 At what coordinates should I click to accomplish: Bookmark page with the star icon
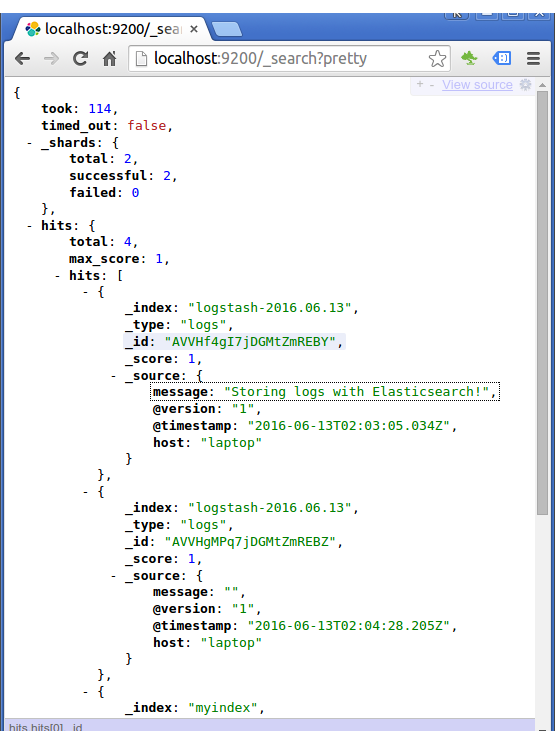(x=437, y=59)
